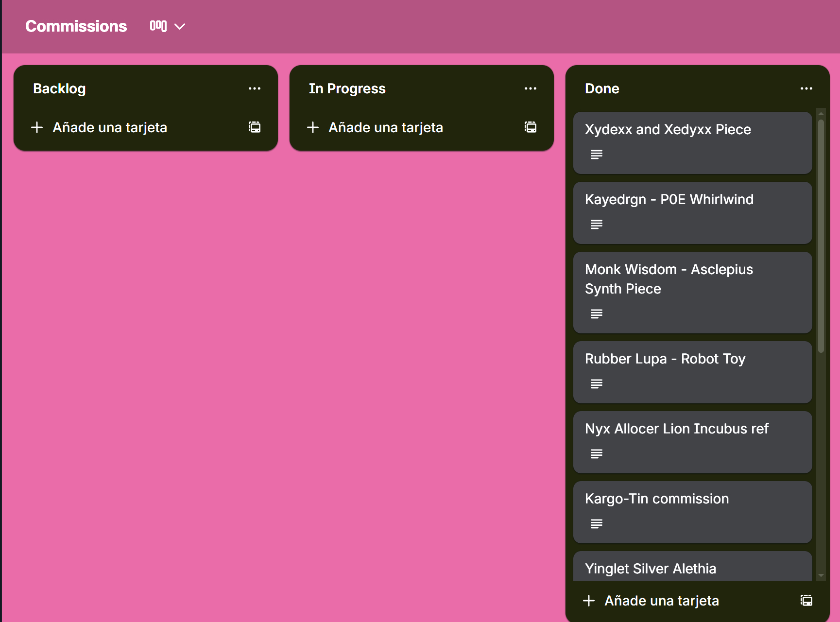840x622 pixels.
Task: Create card from template in In Progress
Action: click(x=531, y=127)
